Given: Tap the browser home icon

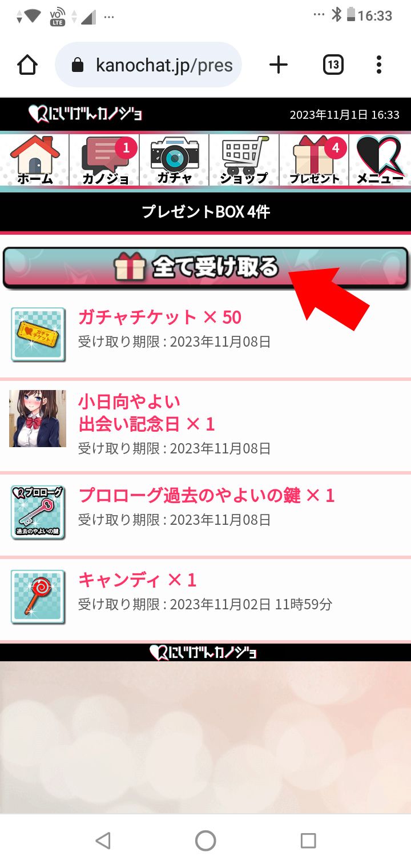Looking at the screenshot, I should pyautogui.click(x=28, y=65).
